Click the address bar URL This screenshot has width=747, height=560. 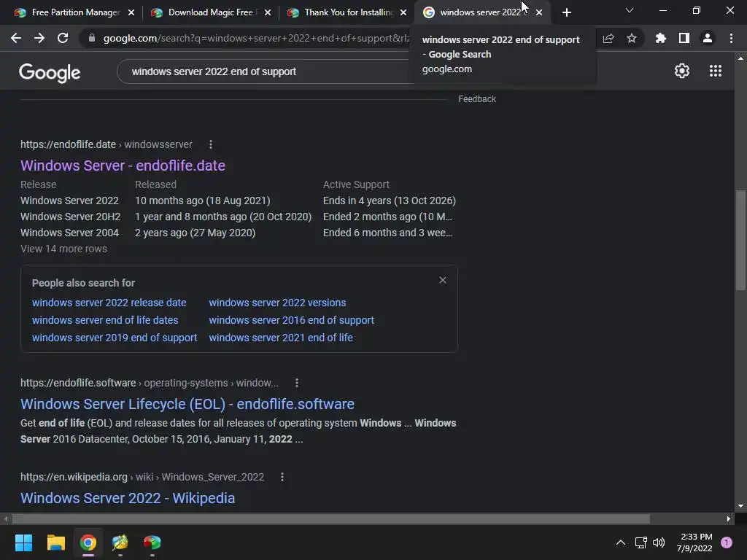tap(255, 38)
